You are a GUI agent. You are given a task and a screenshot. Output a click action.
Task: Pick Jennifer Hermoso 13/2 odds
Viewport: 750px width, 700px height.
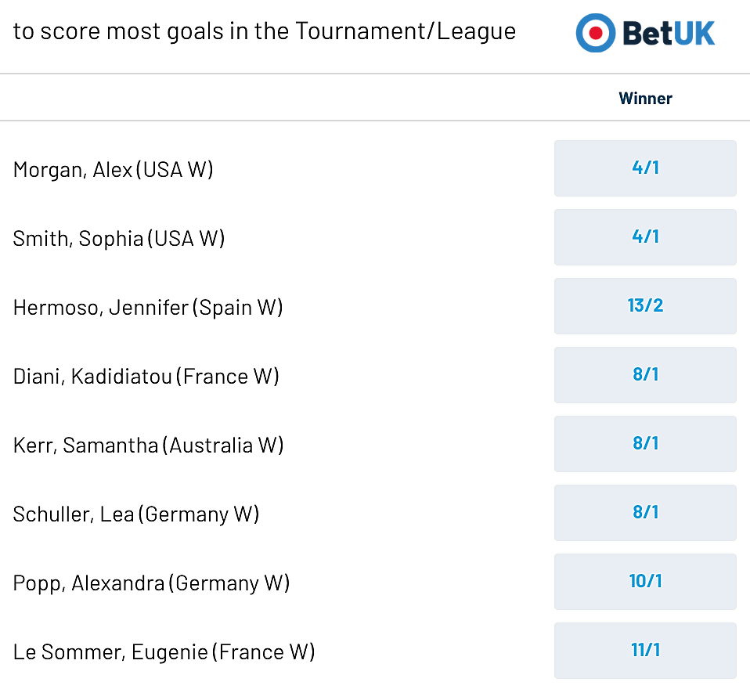(x=645, y=305)
